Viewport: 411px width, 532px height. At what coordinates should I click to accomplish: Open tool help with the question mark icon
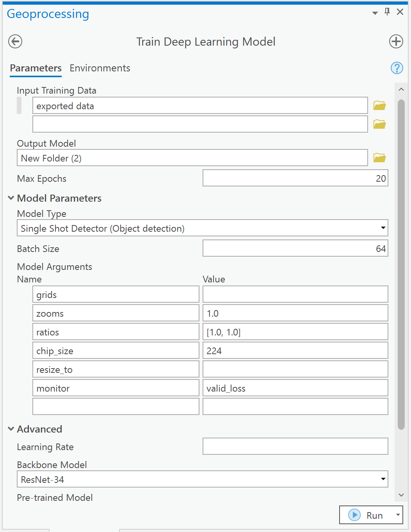(x=397, y=68)
